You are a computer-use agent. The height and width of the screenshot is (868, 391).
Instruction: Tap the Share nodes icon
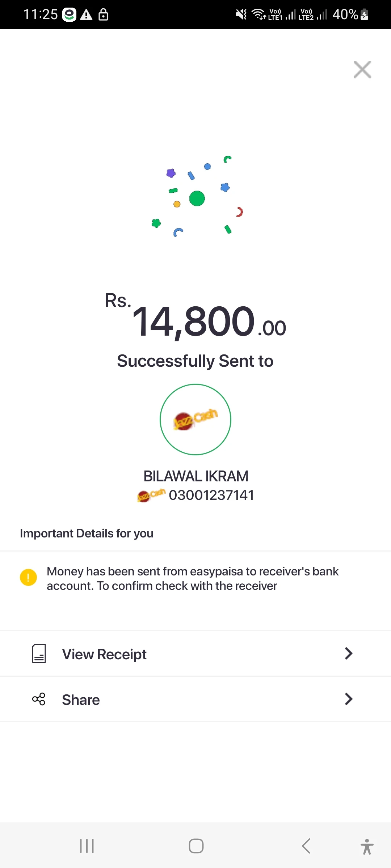coord(39,699)
